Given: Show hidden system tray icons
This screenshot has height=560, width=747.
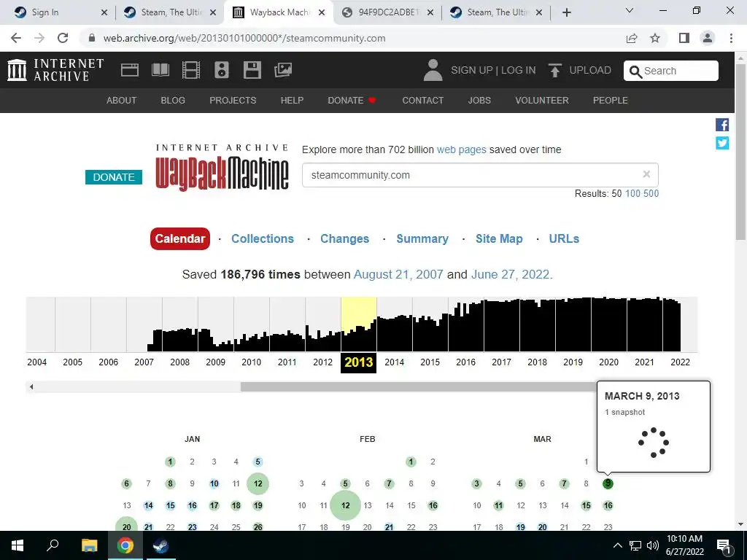Looking at the screenshot, I should (617, 545).
